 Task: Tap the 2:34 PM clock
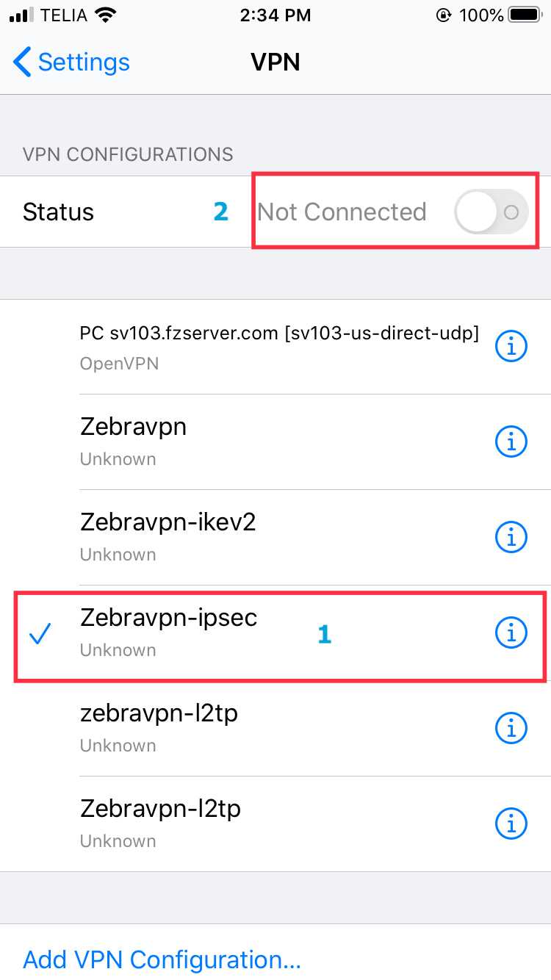point(275,15)
